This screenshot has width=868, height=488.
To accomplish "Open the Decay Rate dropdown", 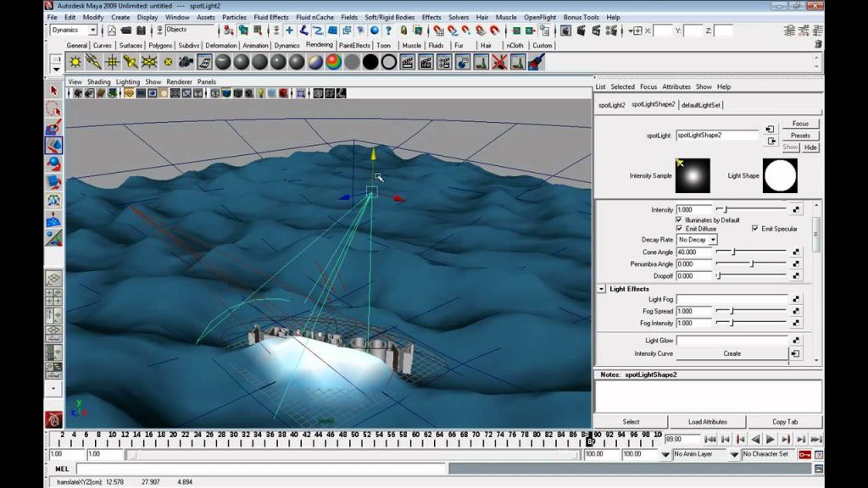I will coord(713,240).
